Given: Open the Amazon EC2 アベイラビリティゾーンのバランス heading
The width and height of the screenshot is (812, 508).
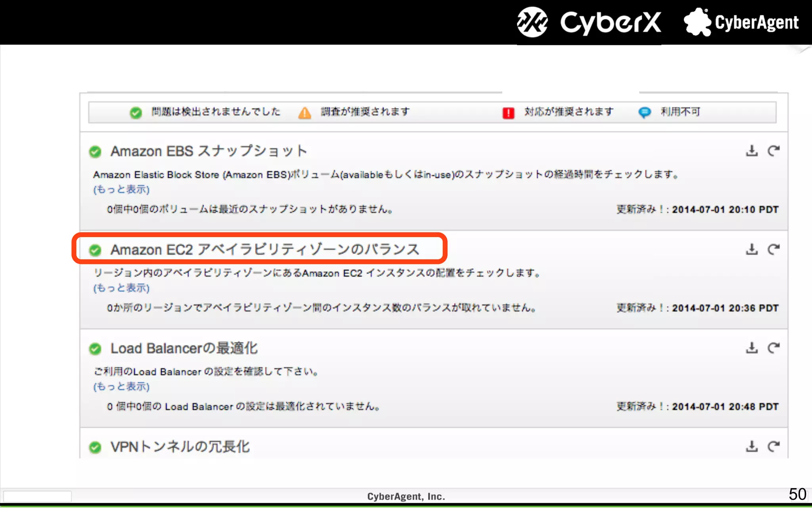Looking at the screenshot, I should 264,250.
